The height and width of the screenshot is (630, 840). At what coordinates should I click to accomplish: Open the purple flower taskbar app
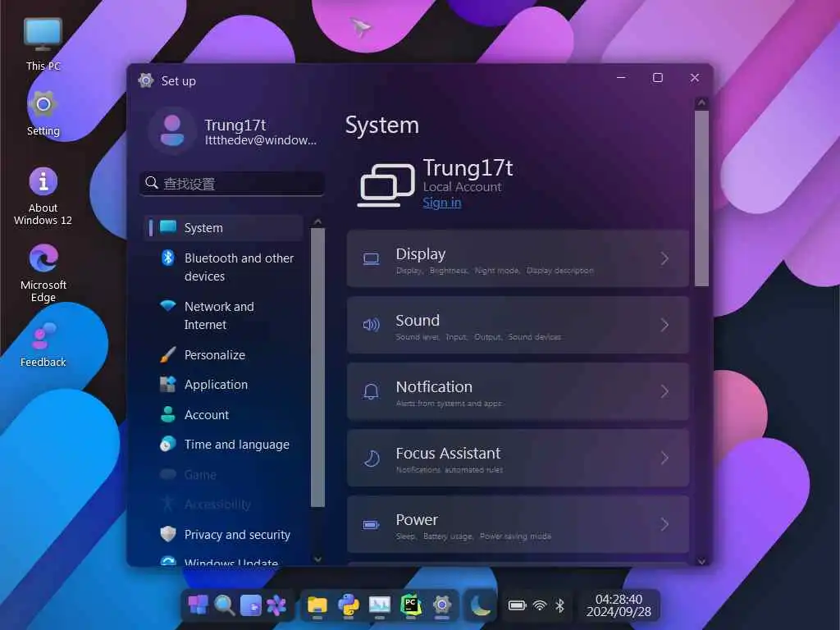(x=276, y=605)
